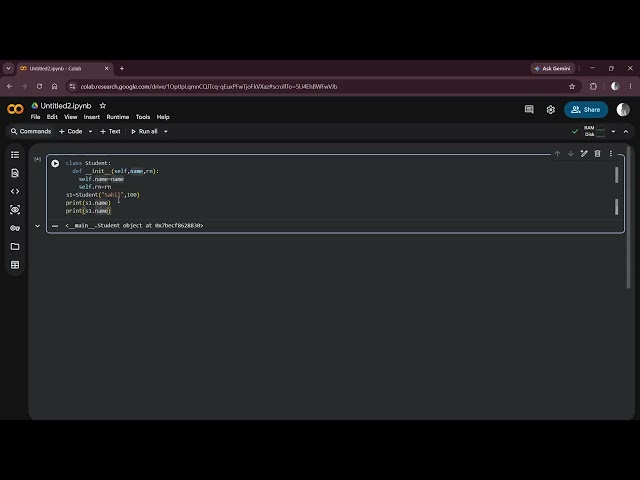This screenshot has width=640, height=480.
Task: Delete the cell with the trash icon
Action: 598,153
